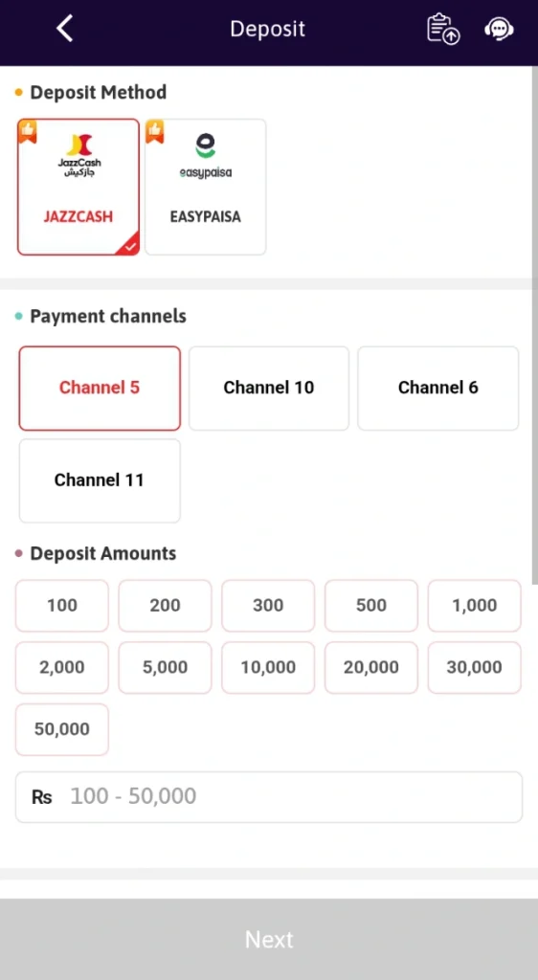Select JAZZCASH deposit method
Viewport: 538px width, 980px height.
click(x=78, y=187)
